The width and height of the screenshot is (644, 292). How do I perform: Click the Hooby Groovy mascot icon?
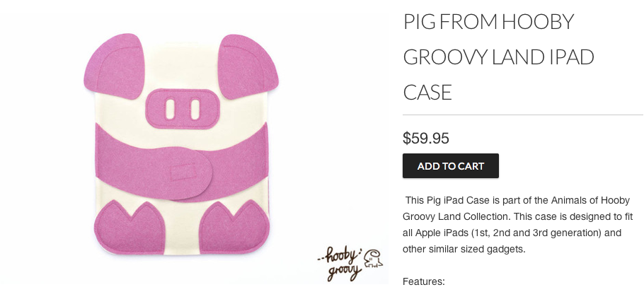click(373, 258)
